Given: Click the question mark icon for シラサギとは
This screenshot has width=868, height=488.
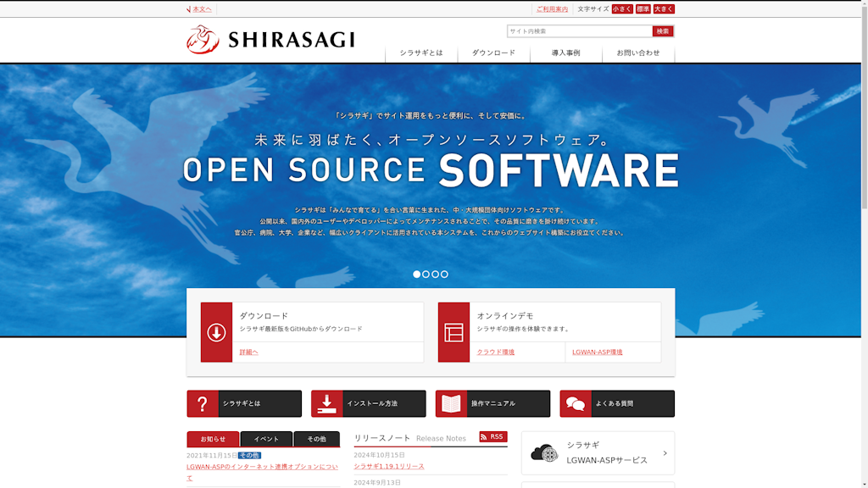Looking at the screenshot, I should click(x=202, y=404).
